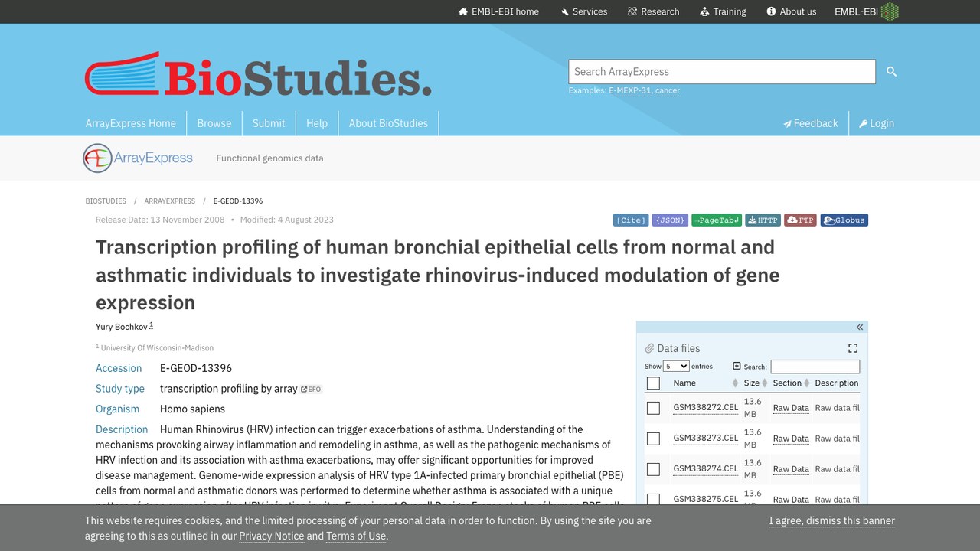Open the EFO ontology link icon
This screenshot has height=551, width=980.
(311, 389)
